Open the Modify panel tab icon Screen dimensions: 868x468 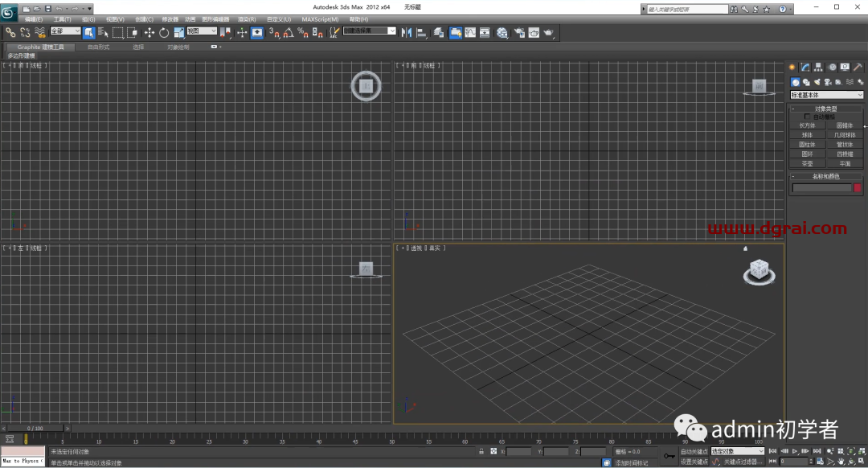pos(805,67)
